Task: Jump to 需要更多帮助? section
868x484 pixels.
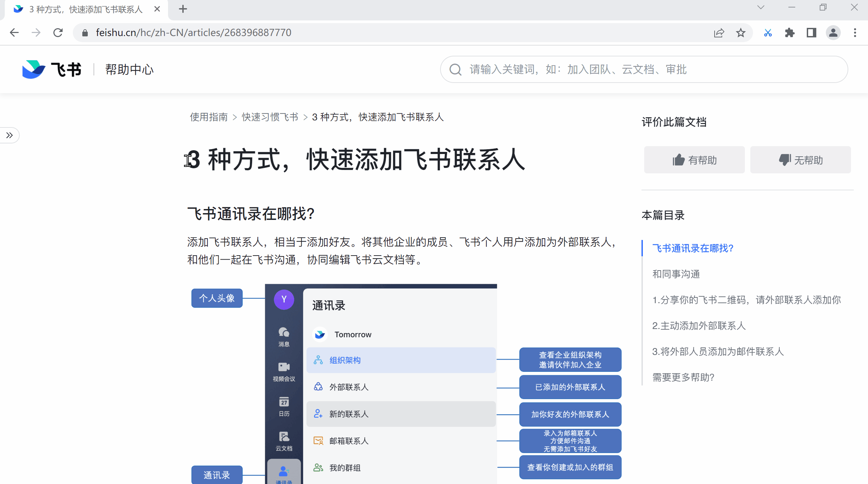Action: tap(683, 377)
